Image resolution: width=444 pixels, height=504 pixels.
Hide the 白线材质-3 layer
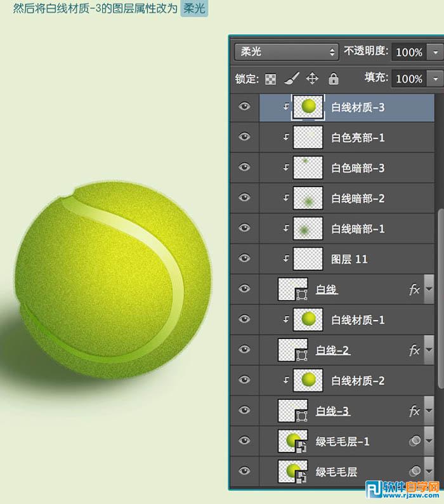[244, 106]
